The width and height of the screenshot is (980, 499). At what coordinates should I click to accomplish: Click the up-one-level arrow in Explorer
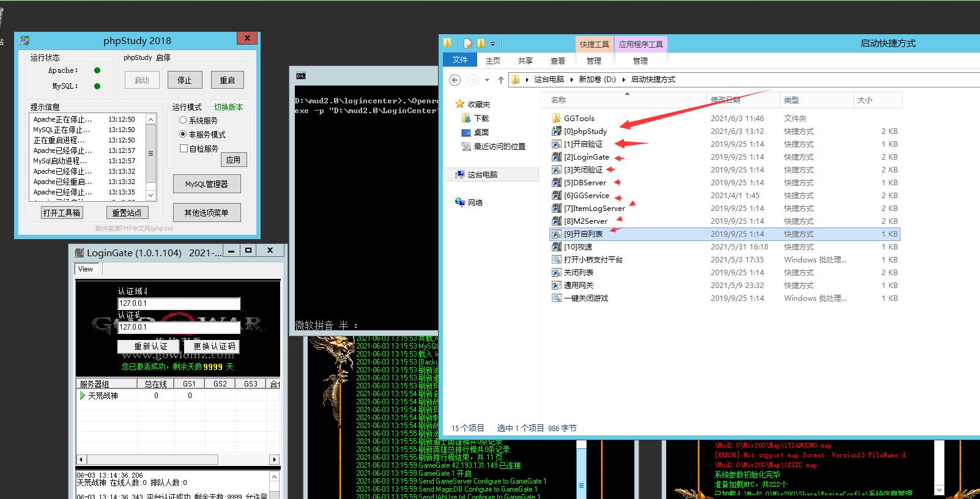click(x=500, y=80)
